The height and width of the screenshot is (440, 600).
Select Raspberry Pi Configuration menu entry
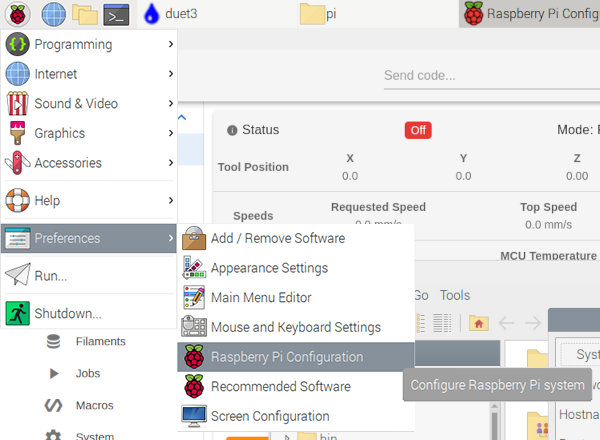point(286,357)
